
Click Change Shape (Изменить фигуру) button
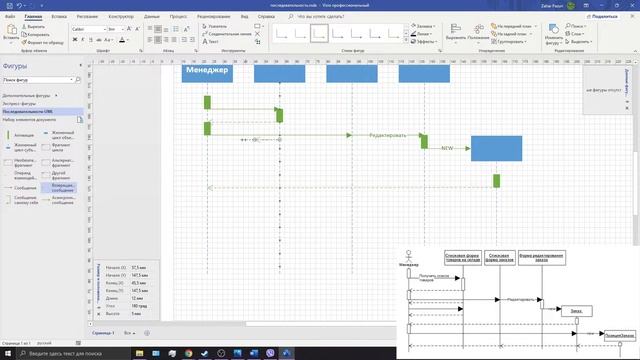pyautogui.click(x=553, y=34)
